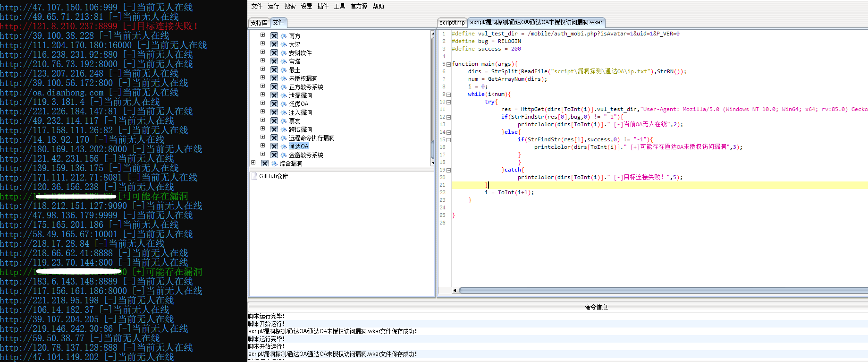Select the 远程命令执行漏洞 tree item label
This screenshot has width=868, height=362.
[x=312, y=138]
